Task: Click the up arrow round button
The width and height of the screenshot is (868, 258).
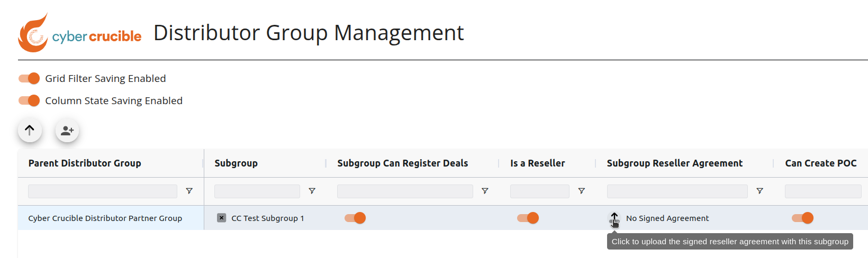Action: [x=30, y=130]
